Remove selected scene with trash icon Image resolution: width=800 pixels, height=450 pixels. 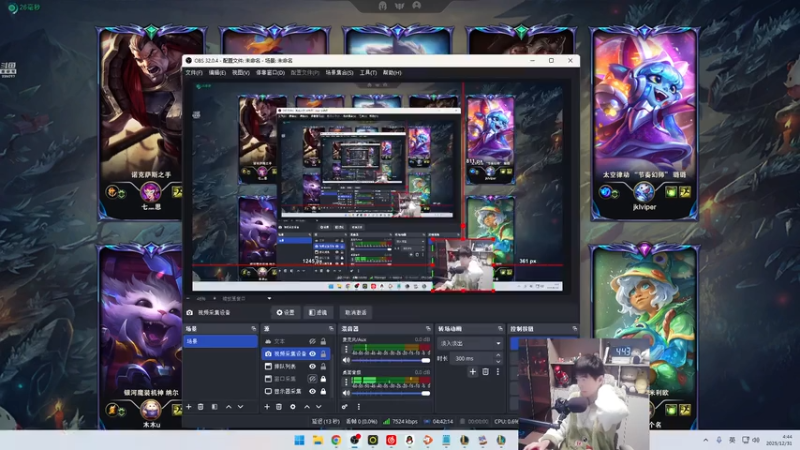pos(201,407)
